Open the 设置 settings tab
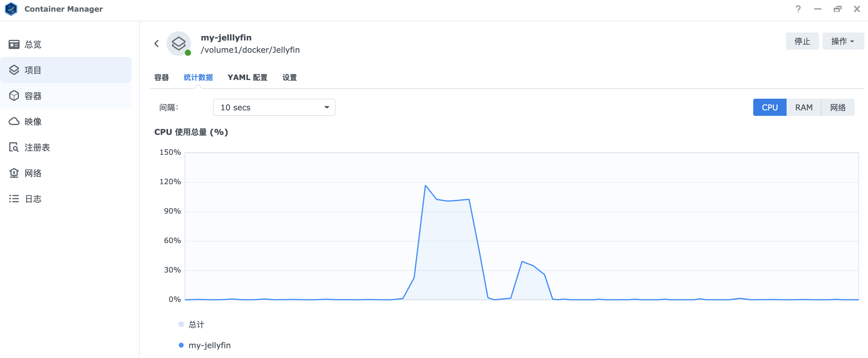The image size is (868, 358). coord(290,78)
